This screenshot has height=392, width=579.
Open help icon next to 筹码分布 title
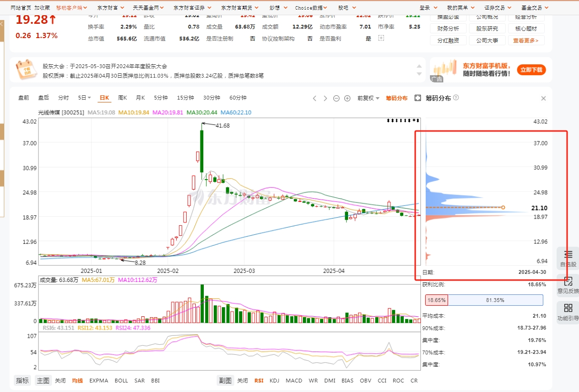456,98
